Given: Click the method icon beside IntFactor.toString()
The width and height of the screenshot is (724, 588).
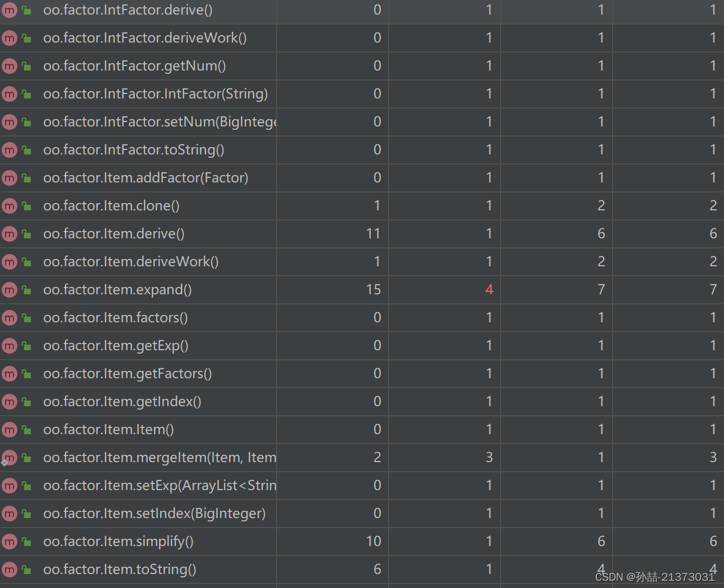Looking at the screenshot, I should (10, 150).
